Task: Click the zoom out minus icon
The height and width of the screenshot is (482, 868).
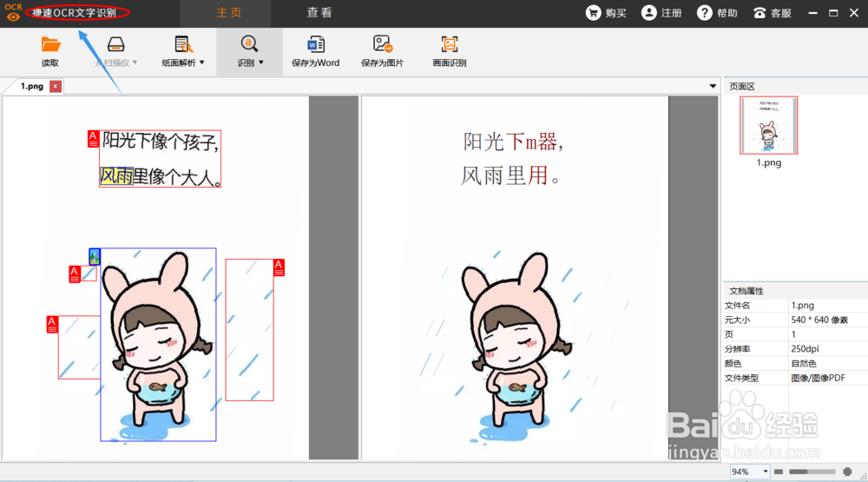Action: [x=779, y=472]
